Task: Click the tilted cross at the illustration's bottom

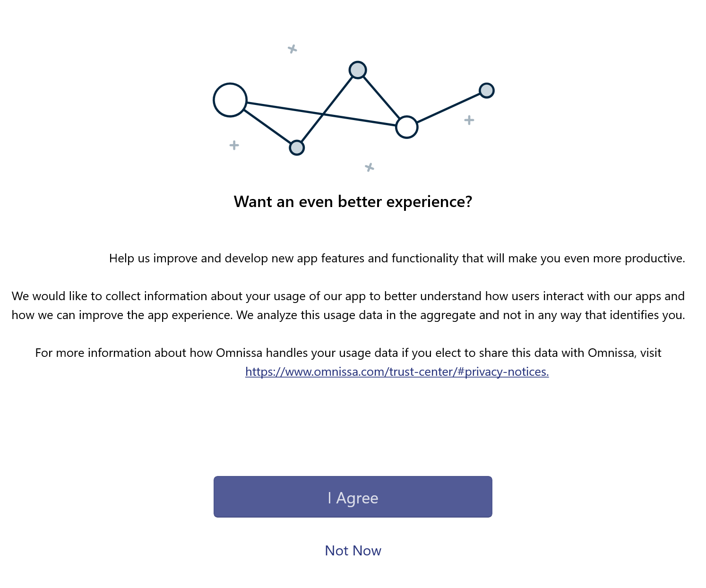Action: pos(370,167)
